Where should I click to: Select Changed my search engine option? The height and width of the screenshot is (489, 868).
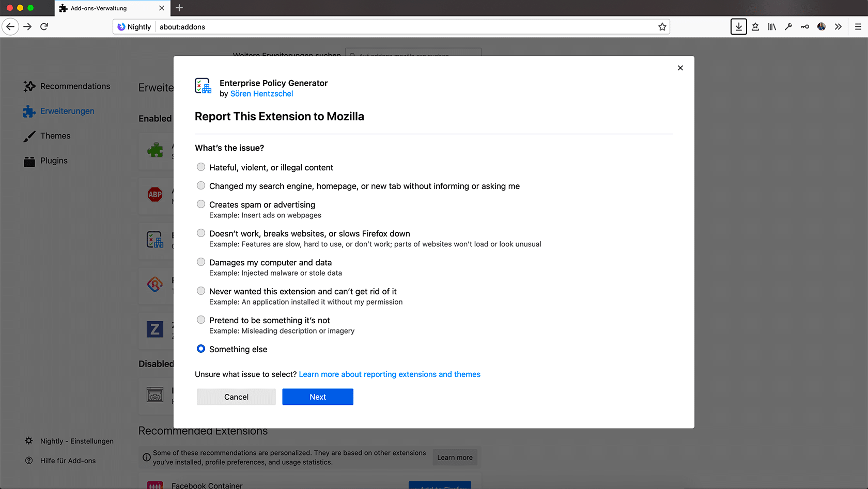[x=201, y=185]
